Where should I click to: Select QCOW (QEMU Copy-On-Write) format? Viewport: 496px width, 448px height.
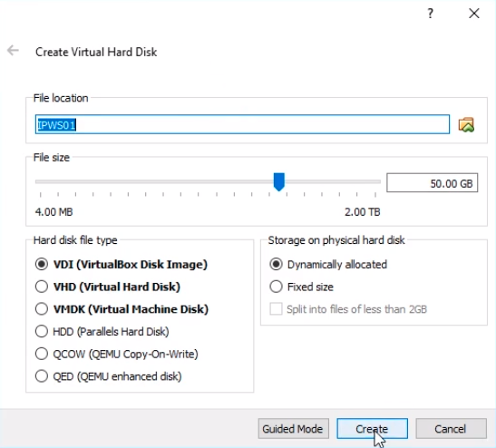click(117, 354)
